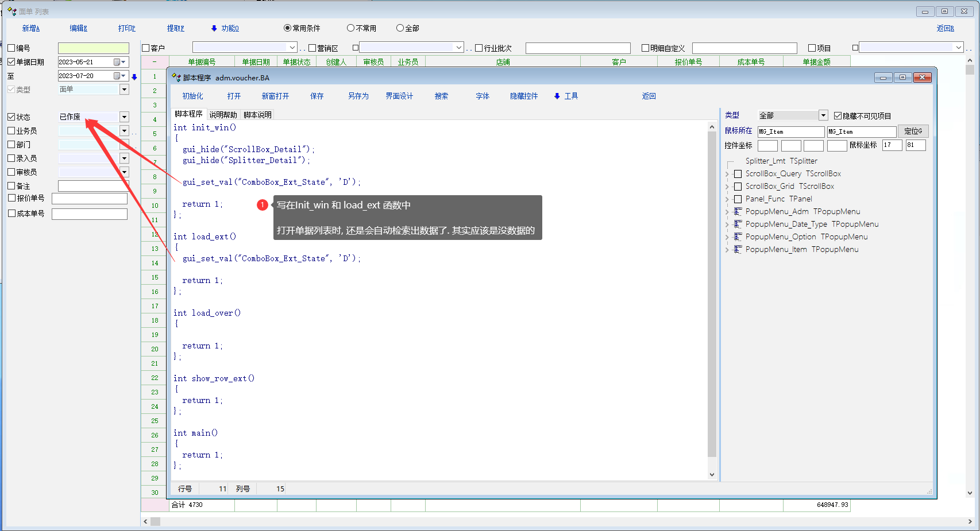The height and width of the screenshot is (531, 980).
Task: Click the 定位G button
Action: coord(912,131)
